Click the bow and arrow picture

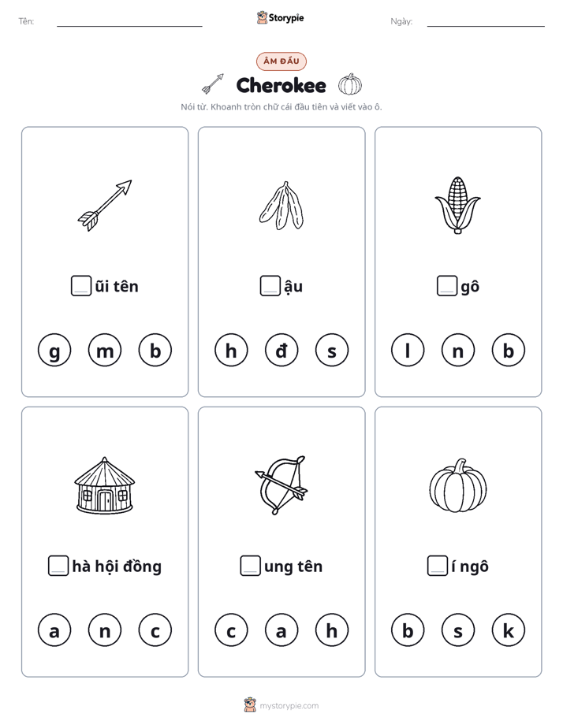click(x=281, y=485)
